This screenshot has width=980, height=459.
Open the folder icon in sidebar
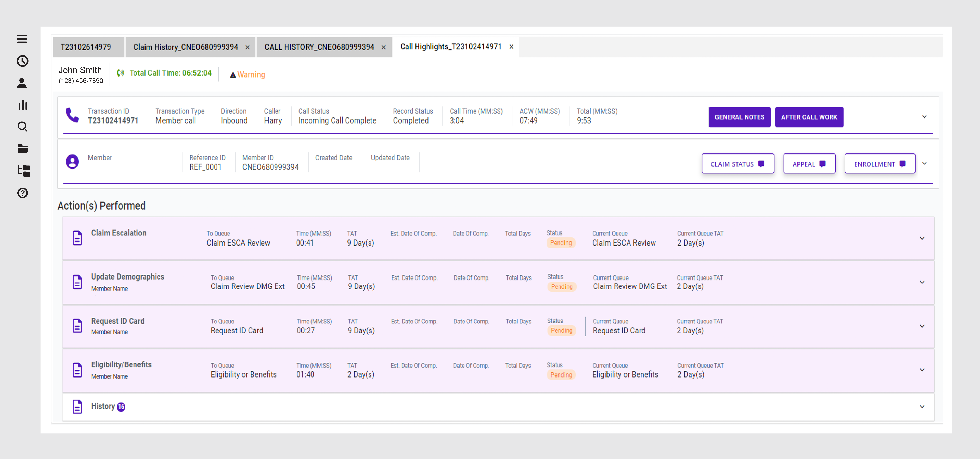coord(22,149)
